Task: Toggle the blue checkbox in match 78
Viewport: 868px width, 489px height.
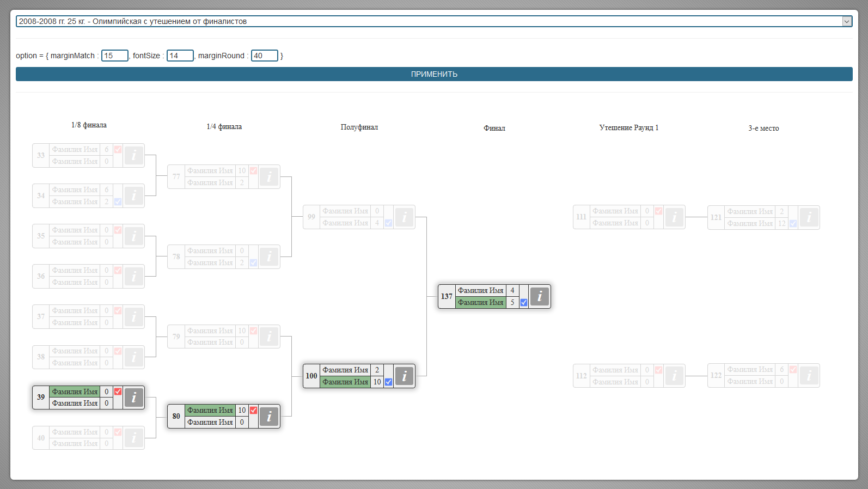Action: click(254, 263)
